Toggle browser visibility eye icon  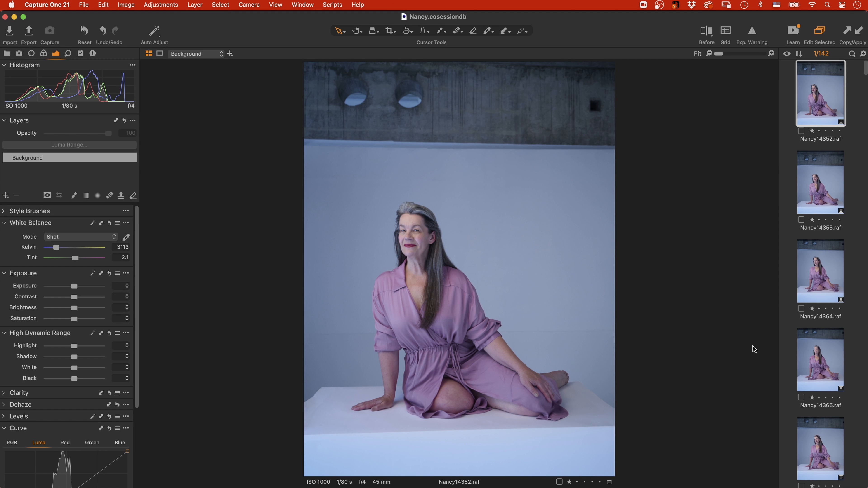pos(786,54)
